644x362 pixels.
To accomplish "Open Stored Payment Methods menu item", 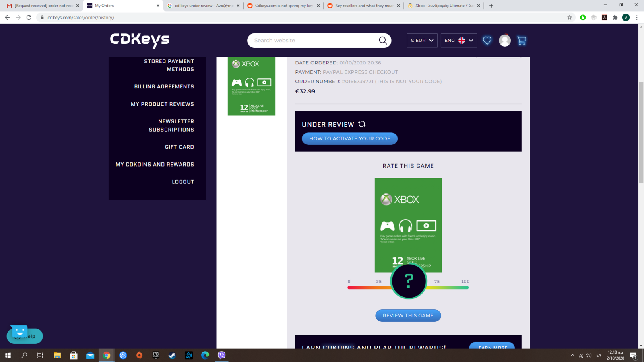I will click(x=169, y=65).
